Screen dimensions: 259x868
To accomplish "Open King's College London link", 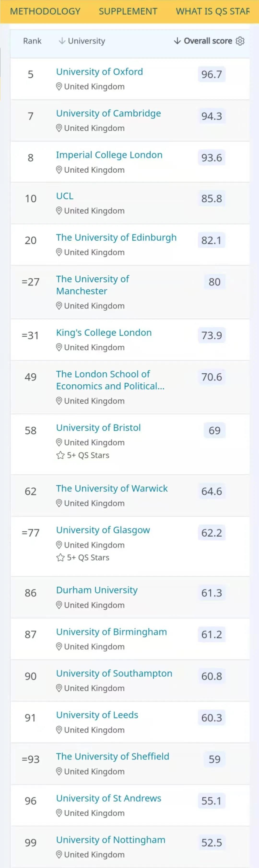I will click(104, 333).
